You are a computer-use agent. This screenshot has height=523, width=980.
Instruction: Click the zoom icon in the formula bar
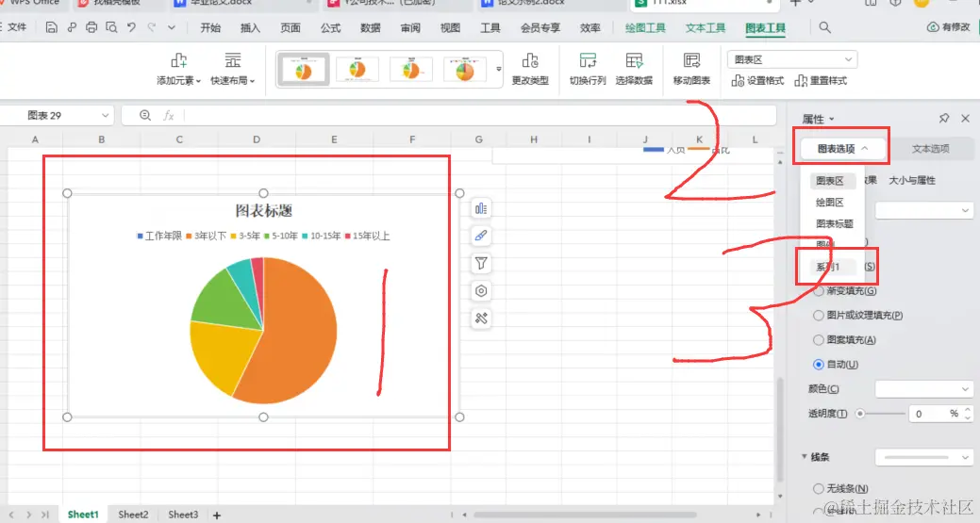(x=145, y=116)
